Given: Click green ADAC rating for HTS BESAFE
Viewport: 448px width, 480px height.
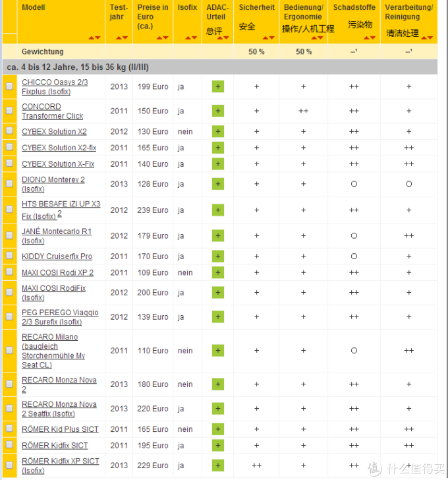Looking at the screenshot, I should click(218, 210).
